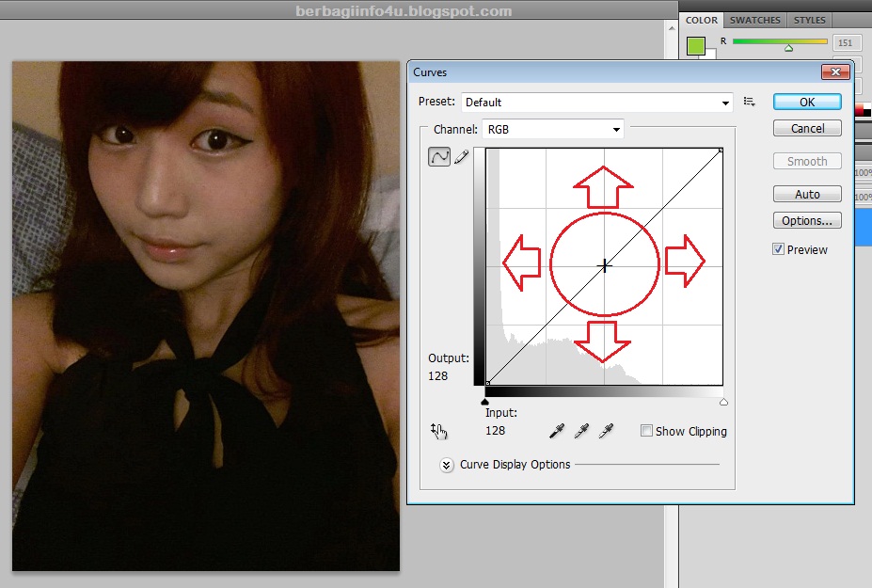The width and height of the screenshot is (872, 588).
Task: Expand Curve Display Options
Action: 446,465
